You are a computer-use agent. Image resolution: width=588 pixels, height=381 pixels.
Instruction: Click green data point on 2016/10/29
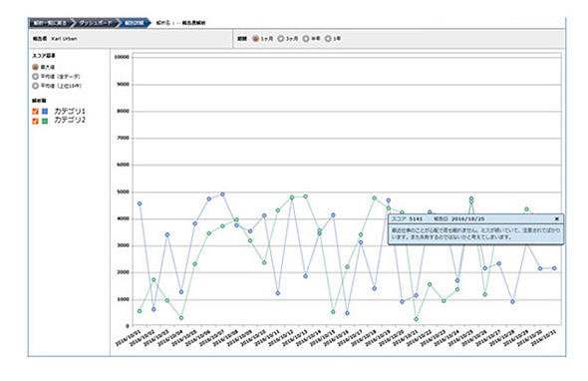pos(527,209)
